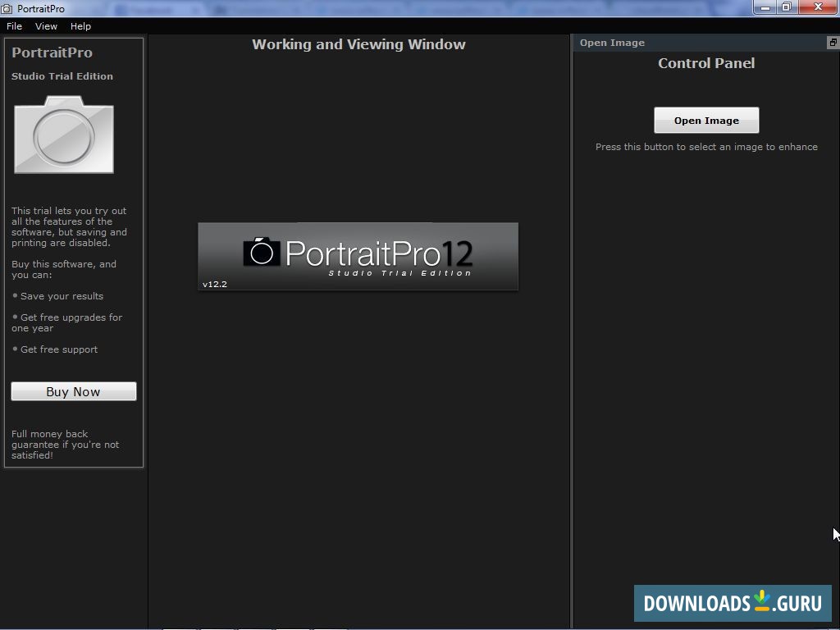Click the PortraitPro 12 splash banner image
This screenshot has width=840, height=630.
click(358, 256)
